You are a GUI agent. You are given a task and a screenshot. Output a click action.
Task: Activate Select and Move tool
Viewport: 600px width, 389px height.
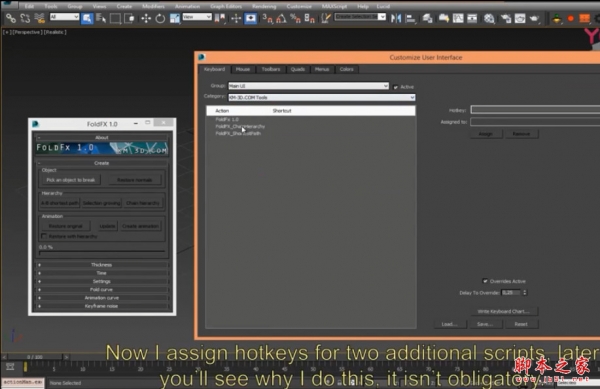[146, 18]
